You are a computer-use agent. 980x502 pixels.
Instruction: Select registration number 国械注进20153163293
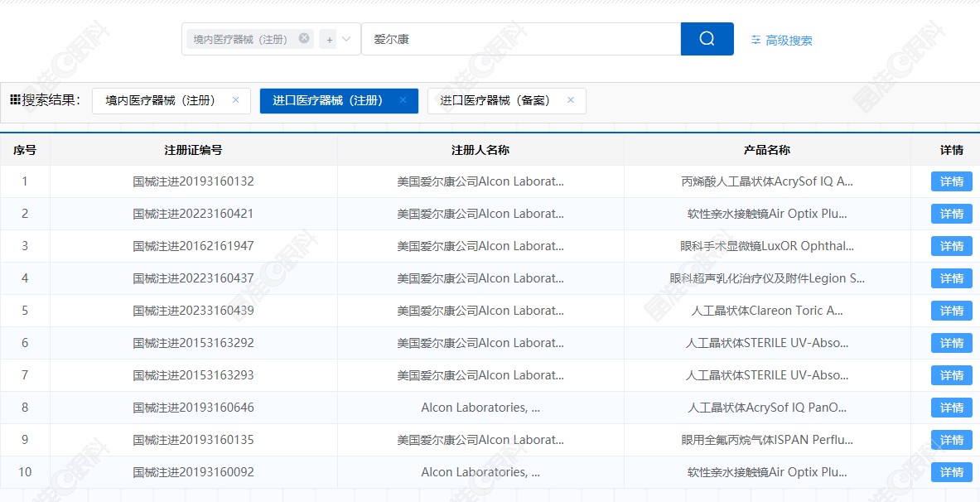coord(194,375)
